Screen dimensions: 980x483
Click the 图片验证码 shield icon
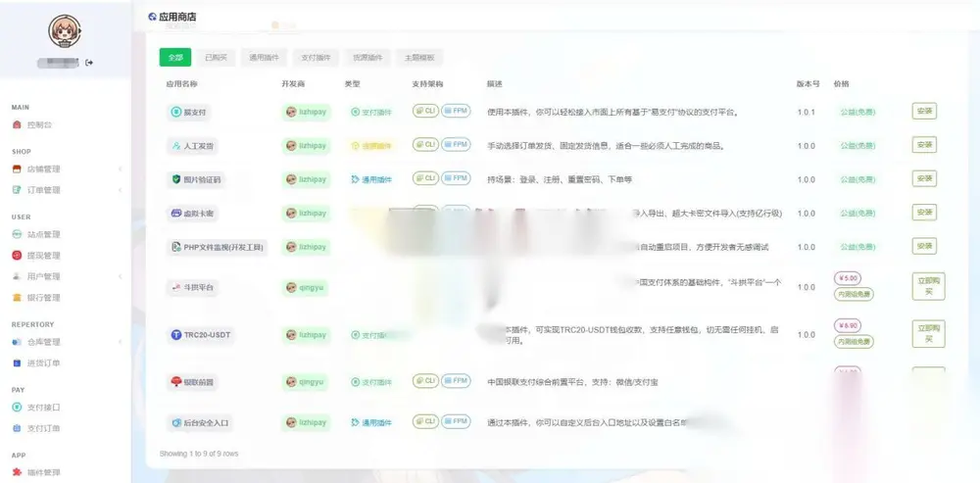point(176,179)
